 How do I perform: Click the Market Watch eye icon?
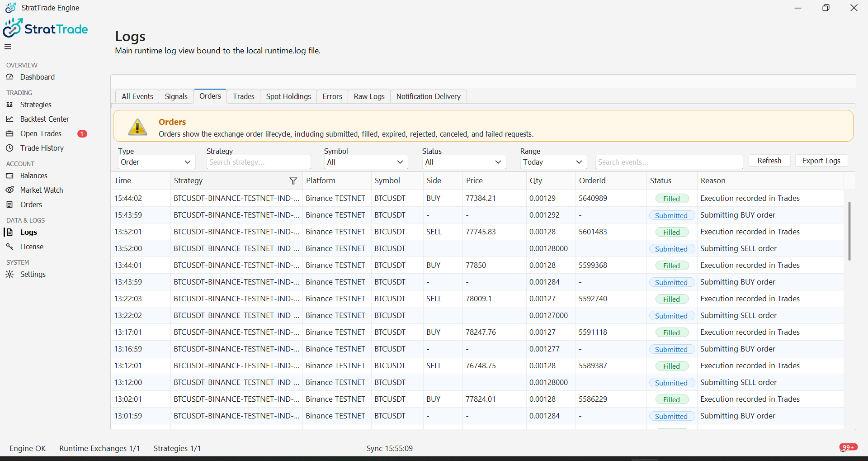point(9,190)
